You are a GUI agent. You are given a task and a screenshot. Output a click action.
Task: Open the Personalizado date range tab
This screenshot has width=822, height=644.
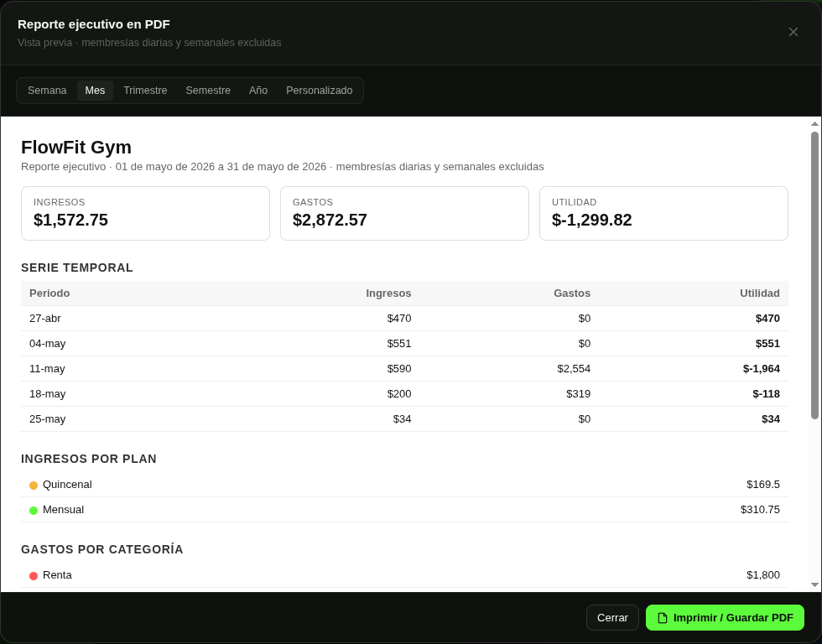tap(320, 90)
